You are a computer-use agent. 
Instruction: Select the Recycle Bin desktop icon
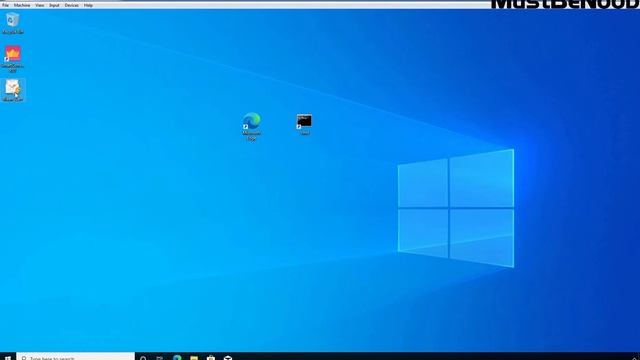pyautogui.click(x=13, y=23)
